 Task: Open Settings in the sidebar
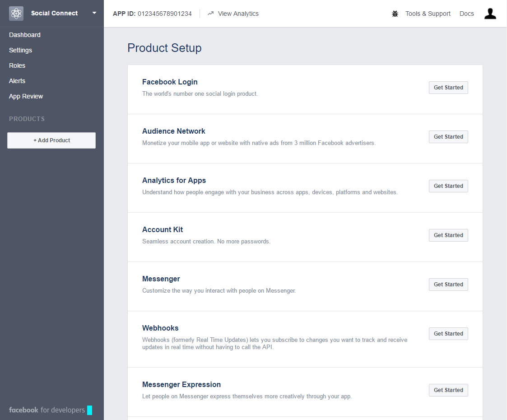point(20,50)
